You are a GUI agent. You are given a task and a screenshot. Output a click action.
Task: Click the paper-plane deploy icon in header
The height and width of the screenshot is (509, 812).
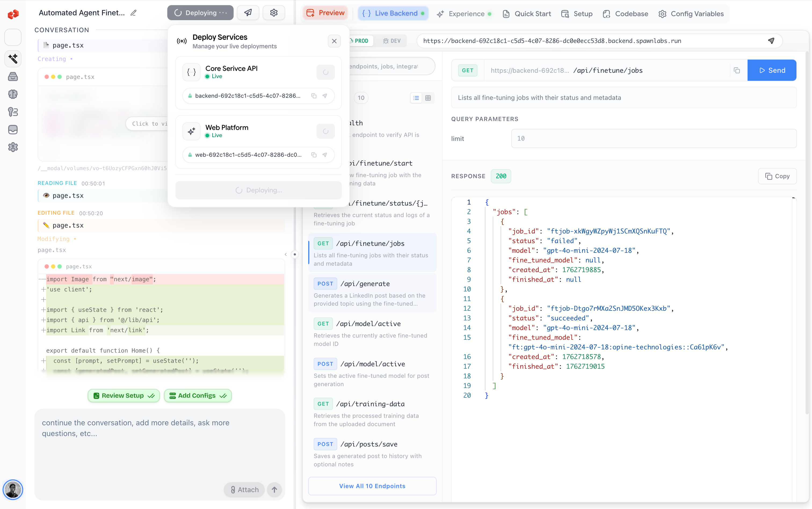tap(248, 13)
